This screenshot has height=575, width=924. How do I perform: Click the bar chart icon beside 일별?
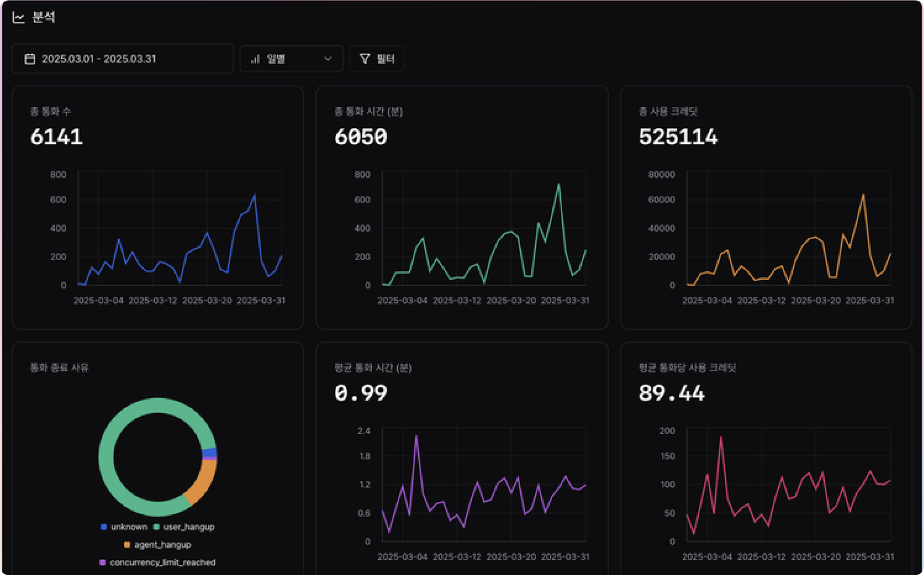coord(255,59)
